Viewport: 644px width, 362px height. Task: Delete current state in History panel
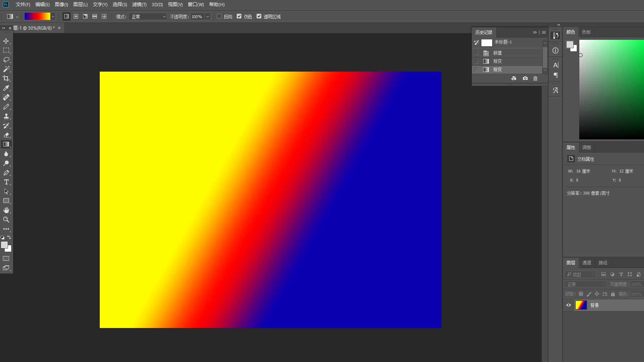(x=535, y=78)
